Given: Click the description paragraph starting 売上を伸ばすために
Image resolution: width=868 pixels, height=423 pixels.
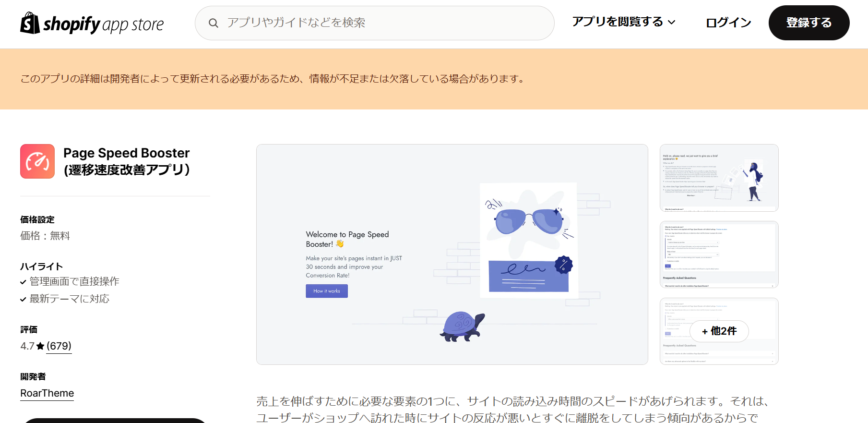Looking at the screenshot, I should coord(513,409).
